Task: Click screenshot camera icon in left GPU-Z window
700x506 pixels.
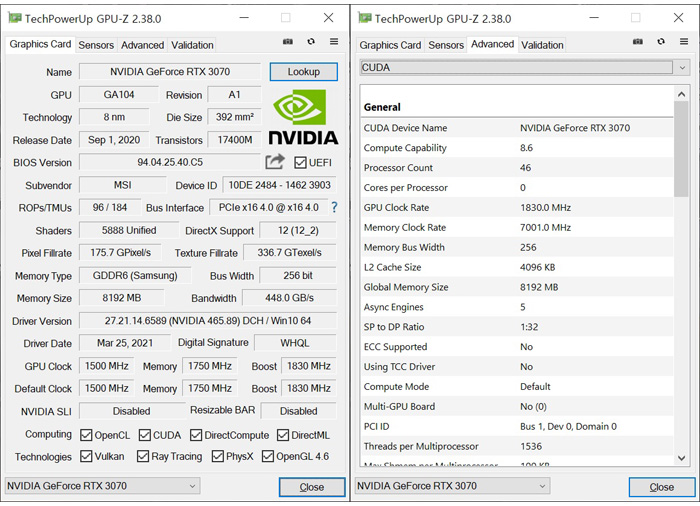Action: coord(288,42)
